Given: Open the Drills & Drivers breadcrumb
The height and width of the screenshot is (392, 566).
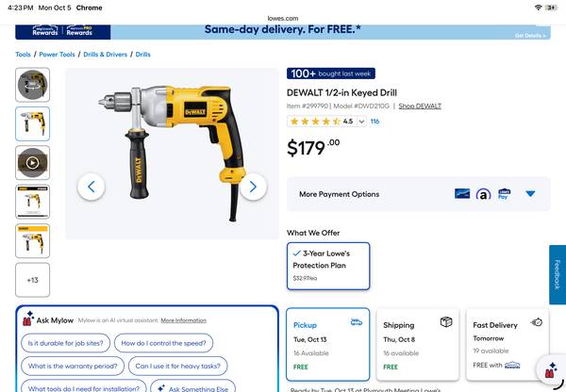Looking at the screenshot, I should [x=105, y=55].
